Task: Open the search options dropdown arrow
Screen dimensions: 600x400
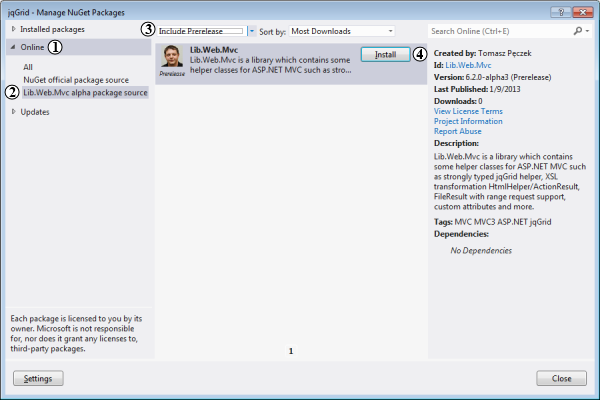Action: [587, 31]
